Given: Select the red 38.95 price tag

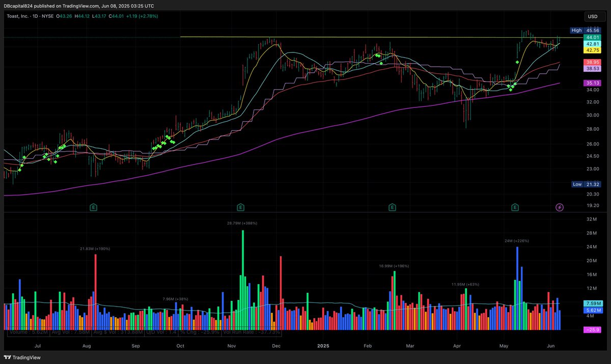Looking at the screenshot, I should 592,61.
